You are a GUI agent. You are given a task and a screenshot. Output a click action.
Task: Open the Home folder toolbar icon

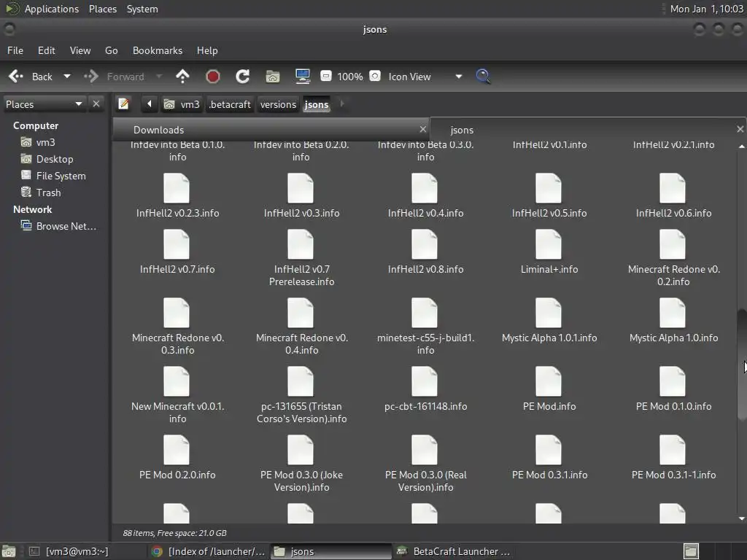273,77
